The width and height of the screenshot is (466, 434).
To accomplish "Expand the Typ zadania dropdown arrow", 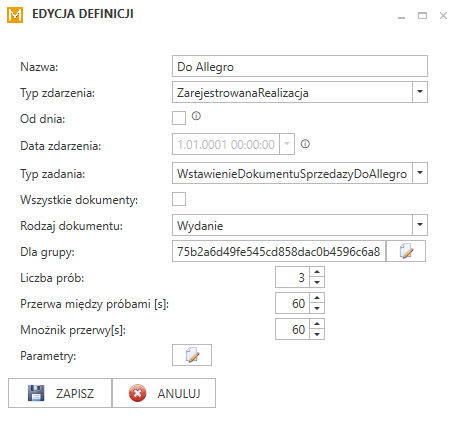I will click(420, 173).
